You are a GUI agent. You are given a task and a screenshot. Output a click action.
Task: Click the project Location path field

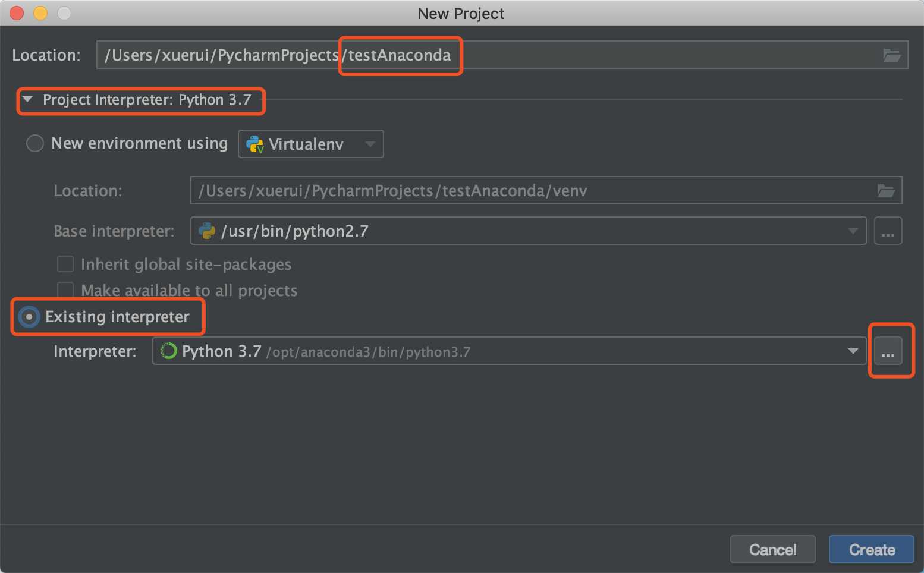point(502,55)
